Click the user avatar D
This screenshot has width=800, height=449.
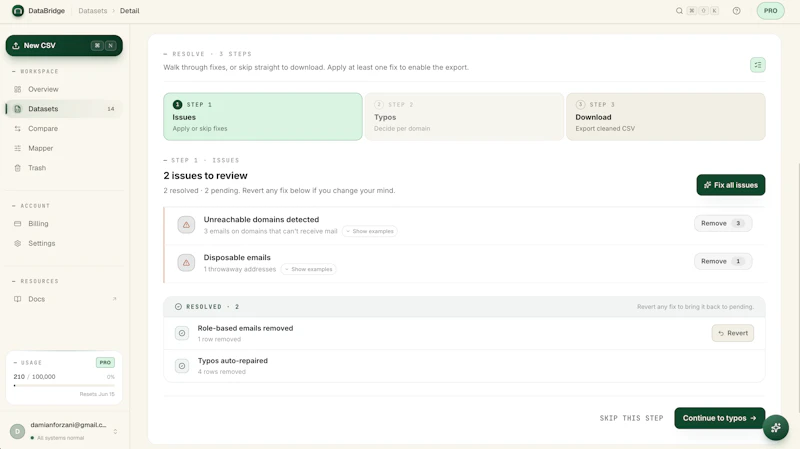tap(17, 431)
